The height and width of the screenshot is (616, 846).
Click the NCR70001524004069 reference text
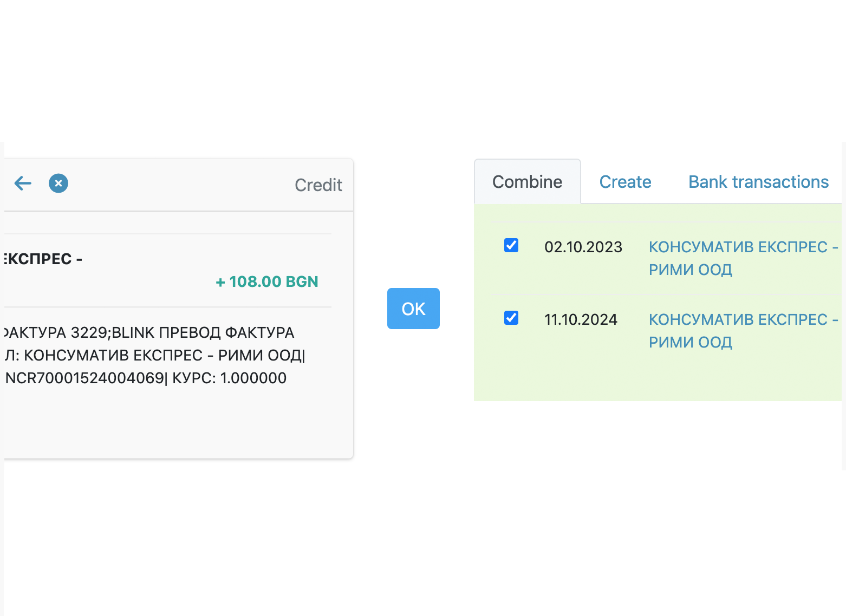tap(84, 378)
